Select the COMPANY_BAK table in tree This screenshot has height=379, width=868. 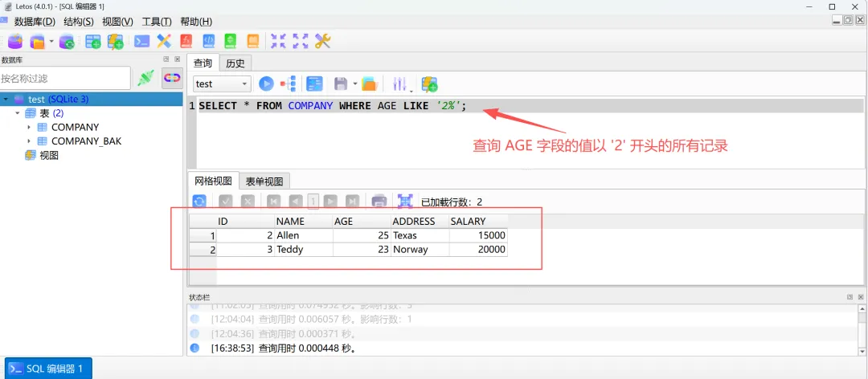click(86, 141)
